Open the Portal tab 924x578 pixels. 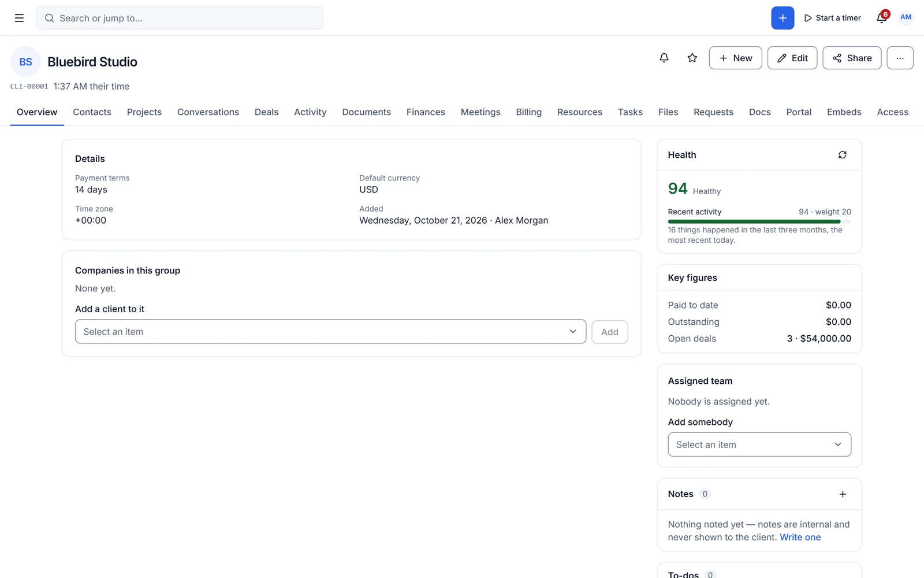[x=799, y=112]
